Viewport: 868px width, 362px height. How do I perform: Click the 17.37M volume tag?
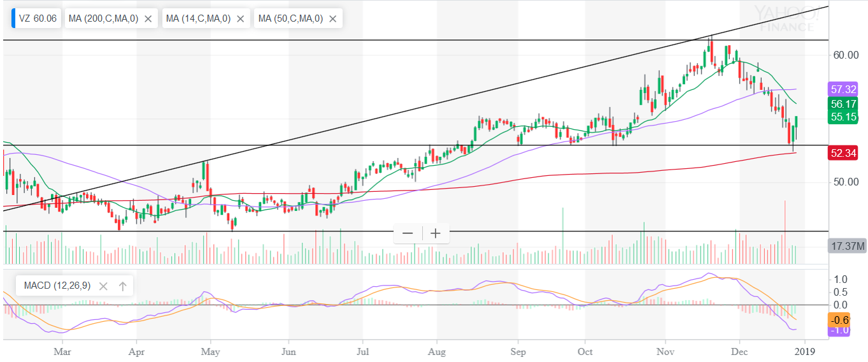point(847,247)
